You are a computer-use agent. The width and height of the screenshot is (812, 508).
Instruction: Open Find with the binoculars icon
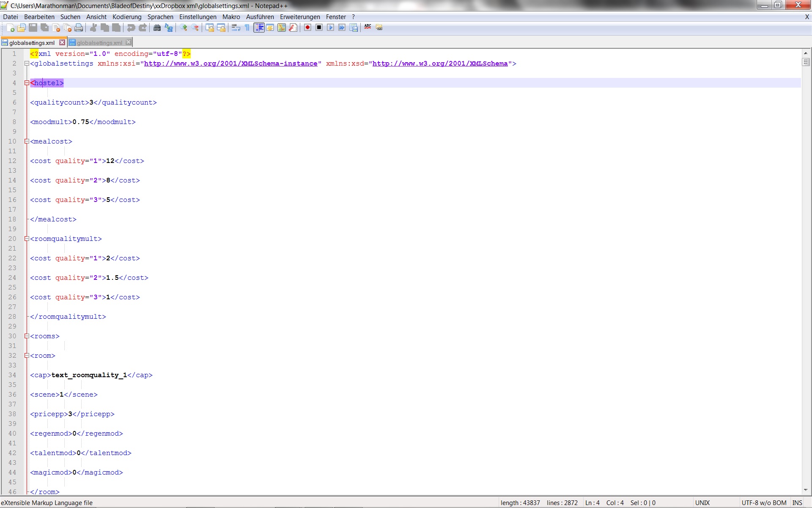click(157, 28)
